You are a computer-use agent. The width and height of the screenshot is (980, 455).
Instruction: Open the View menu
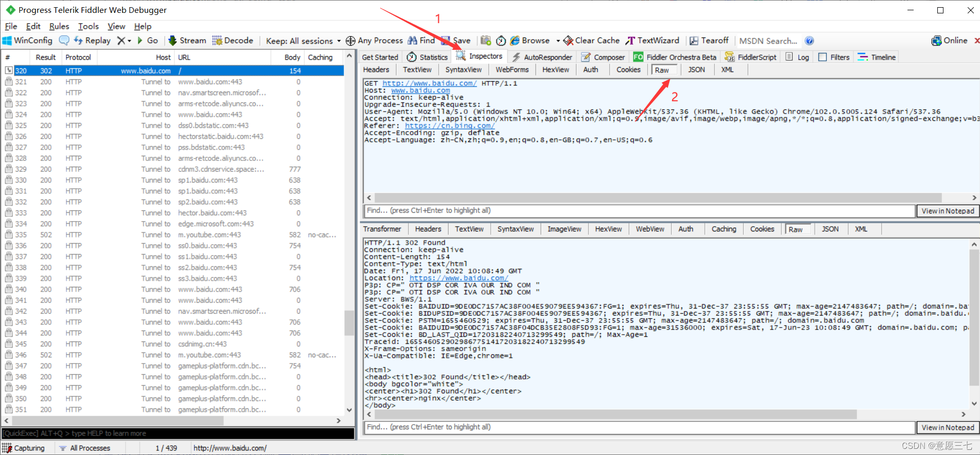(x=116, y=26)
